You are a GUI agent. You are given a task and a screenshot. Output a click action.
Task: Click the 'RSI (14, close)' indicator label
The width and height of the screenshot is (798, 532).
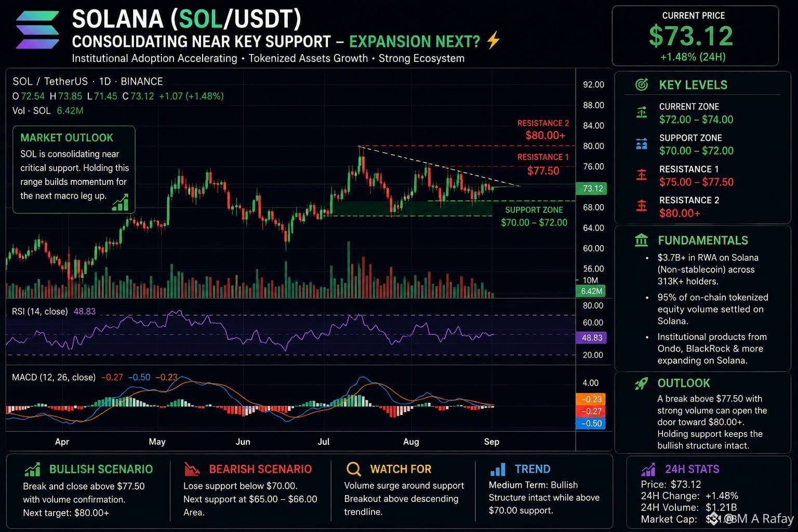coord(39,312)
